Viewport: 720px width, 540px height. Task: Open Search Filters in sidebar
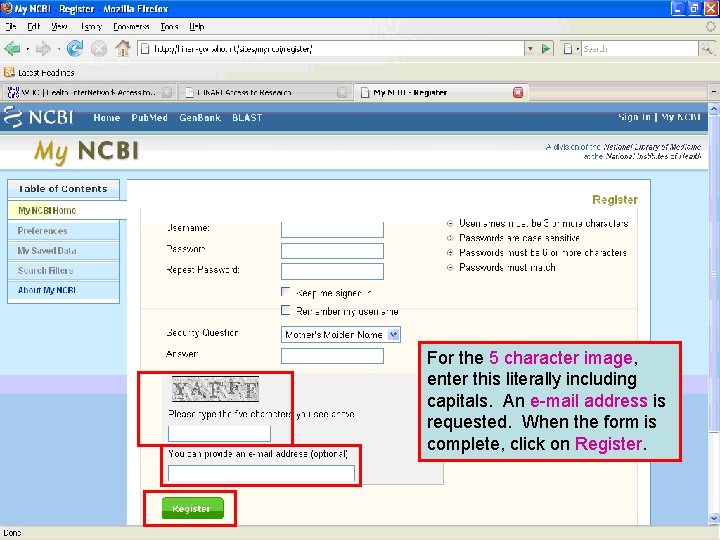pyautogui.click(x=45, y=270)
